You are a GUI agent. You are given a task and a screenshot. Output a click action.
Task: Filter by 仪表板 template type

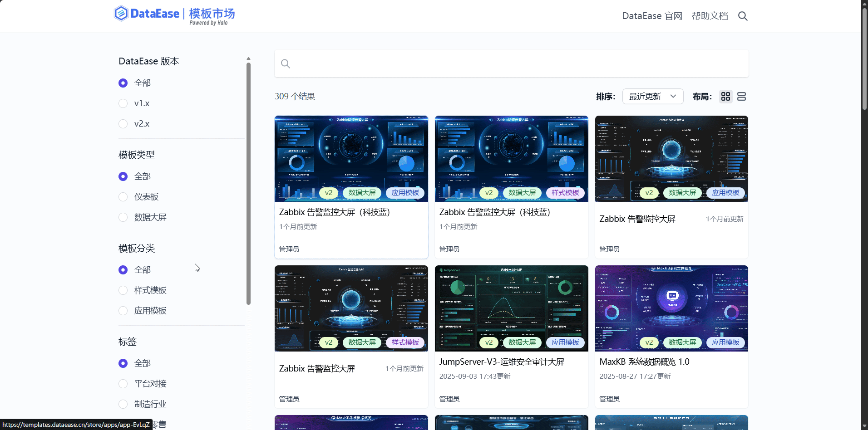click(123, 197)
